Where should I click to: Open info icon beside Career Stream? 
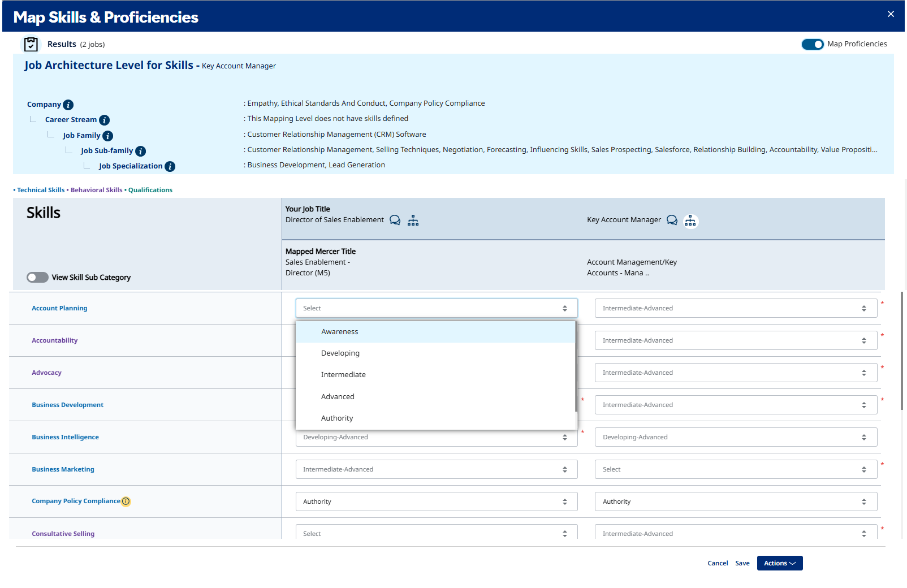(105, 120)
